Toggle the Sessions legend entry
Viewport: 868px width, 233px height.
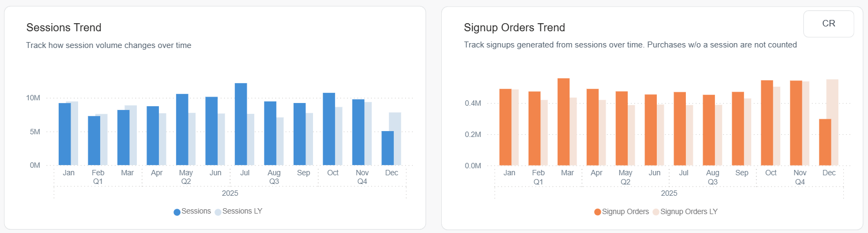(x=196, y=211)
